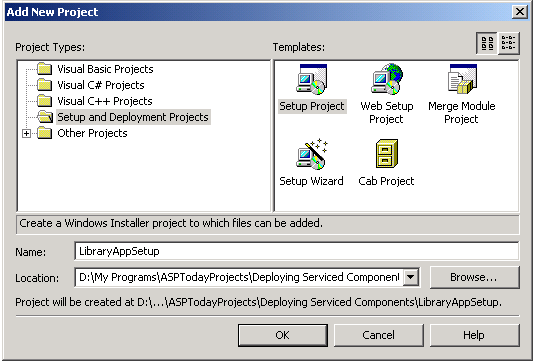Click the Name field containing LibraryAppSetup
The image size is (534, 363).
point(297,251)
